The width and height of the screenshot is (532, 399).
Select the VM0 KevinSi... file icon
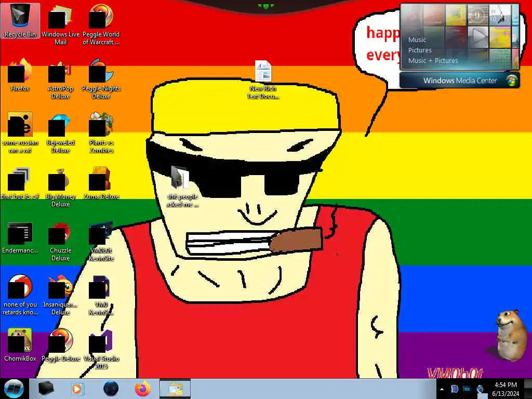(x=101, y=295)
